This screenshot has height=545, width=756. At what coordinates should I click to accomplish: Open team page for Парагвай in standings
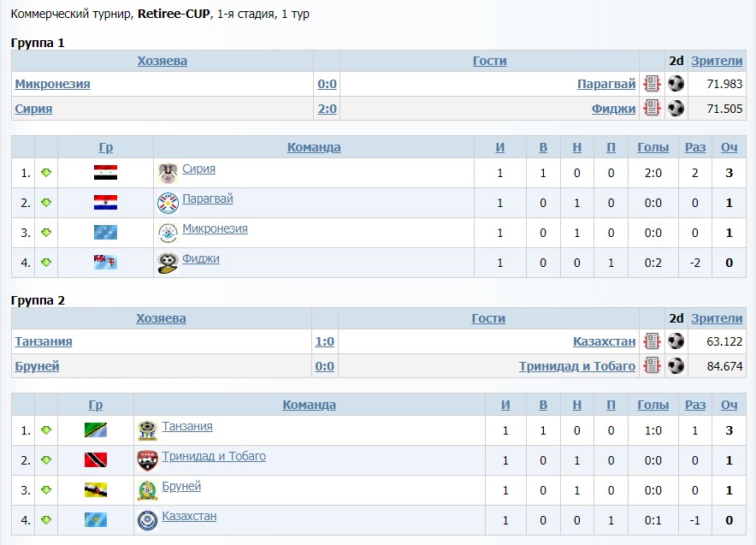click(x=208, y=198)
